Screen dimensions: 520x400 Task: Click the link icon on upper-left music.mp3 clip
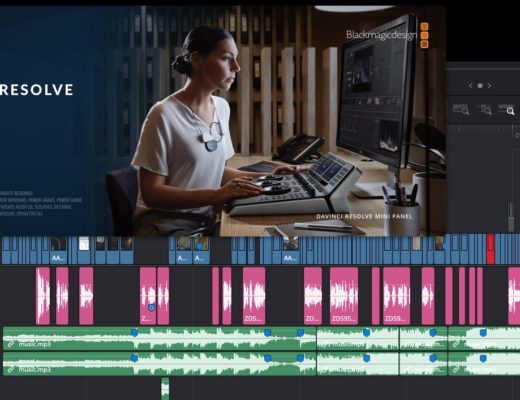11,344
